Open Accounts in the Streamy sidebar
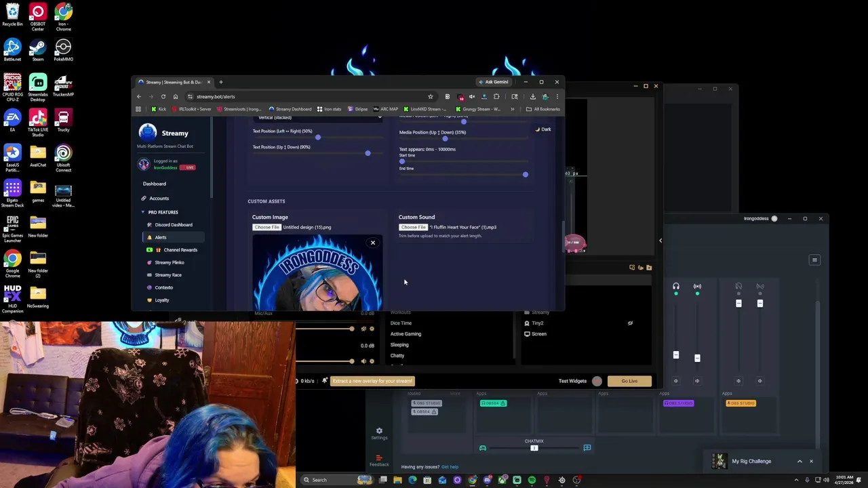868x488 pixels. click(159, 198)
